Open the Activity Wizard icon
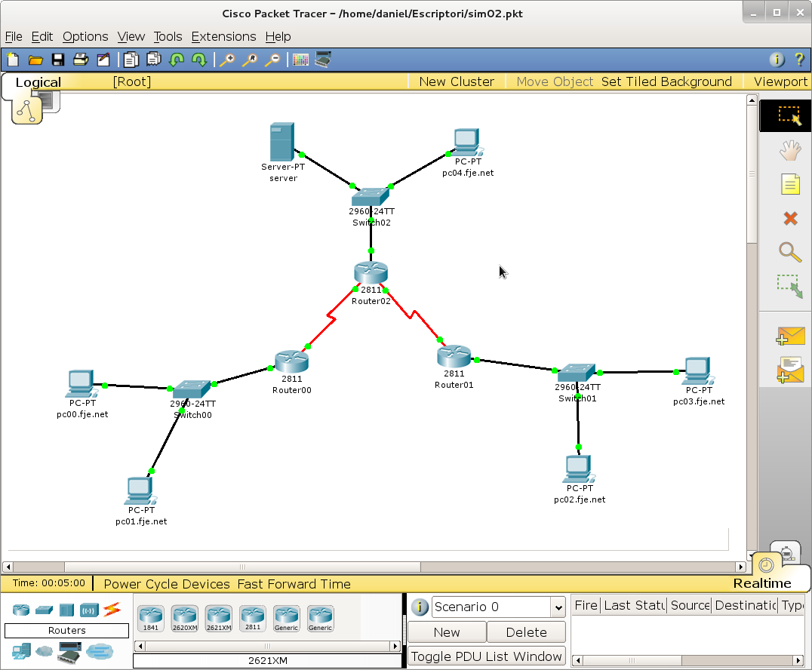The image size is (812, 670). pos(103,60)
